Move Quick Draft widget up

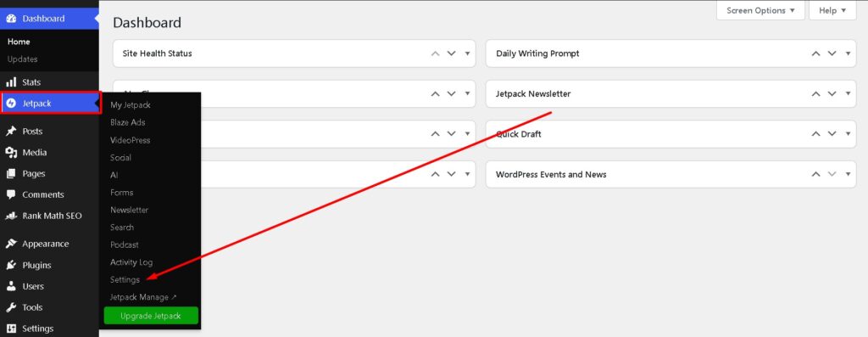tap(816, 134)
